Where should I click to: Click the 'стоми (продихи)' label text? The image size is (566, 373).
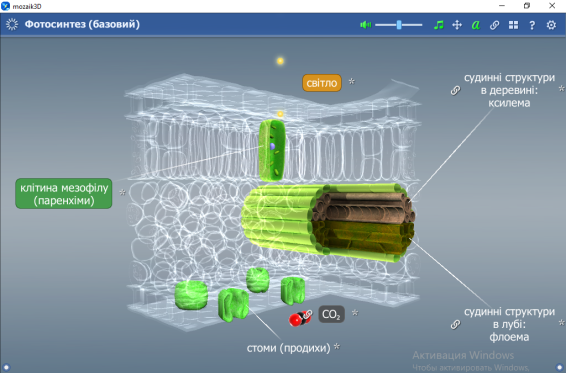pyautogui.click(x=288, y=348)
